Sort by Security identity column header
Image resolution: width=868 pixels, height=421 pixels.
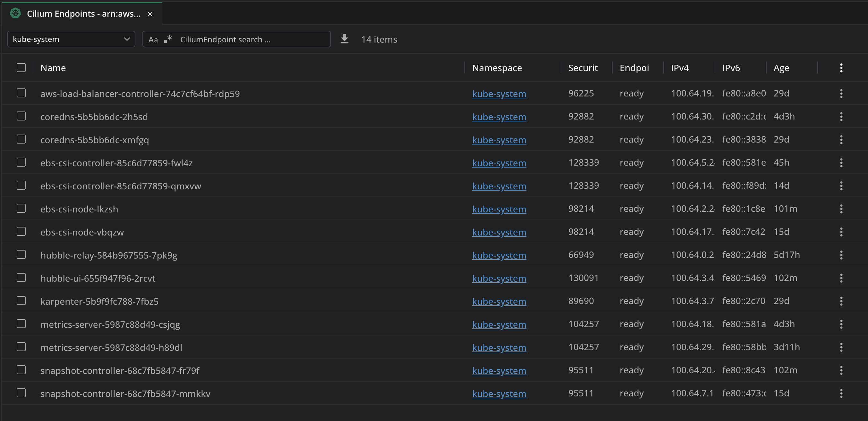[x=583, y=68]
